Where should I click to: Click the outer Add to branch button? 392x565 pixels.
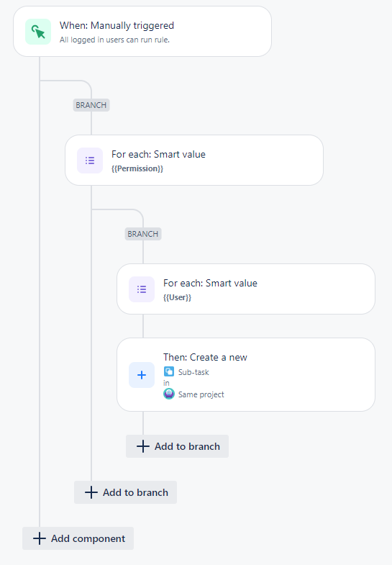click(x=125, y=492)
